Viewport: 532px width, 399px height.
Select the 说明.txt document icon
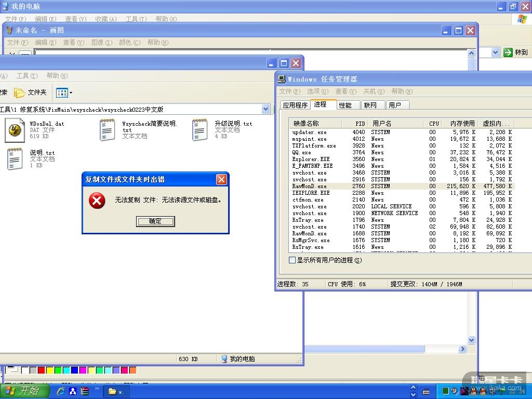pyautogui.click(x=15, y=159)
